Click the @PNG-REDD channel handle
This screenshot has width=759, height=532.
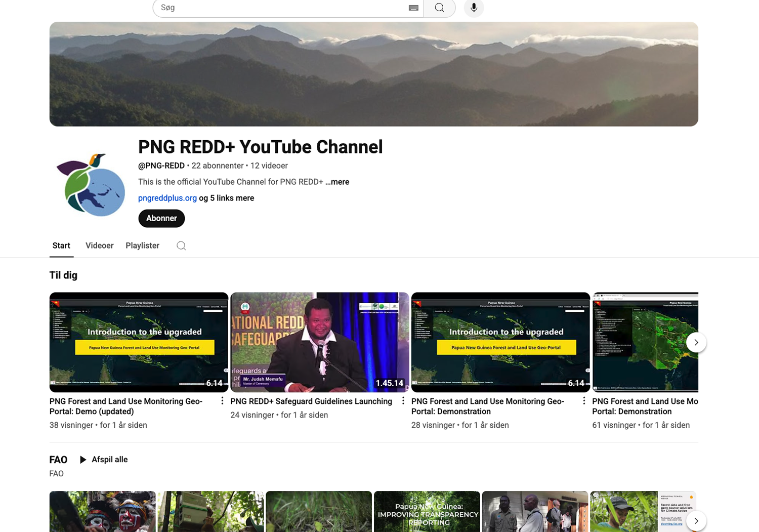pos(161,166)
